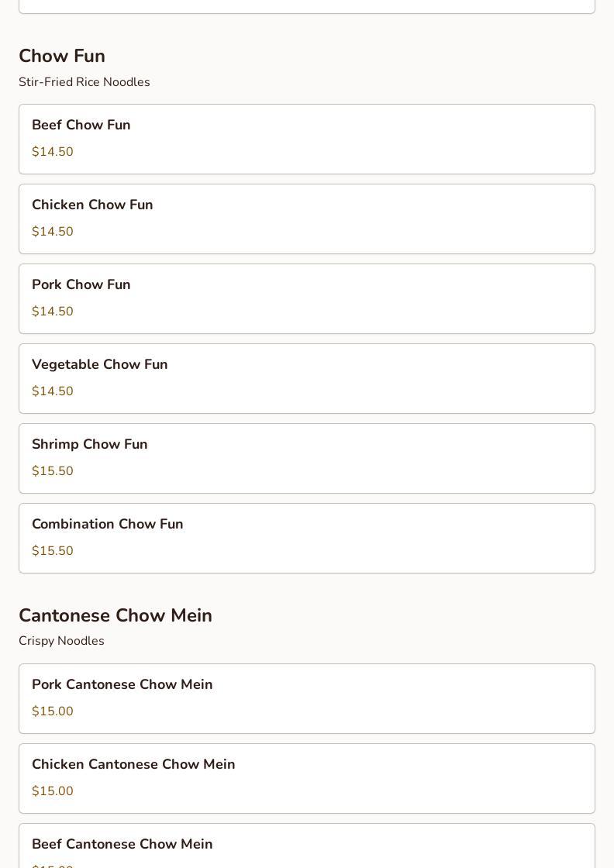Click the Chow Fun section heading
This screenshot has height=868, width=614.
click(62, 56)
